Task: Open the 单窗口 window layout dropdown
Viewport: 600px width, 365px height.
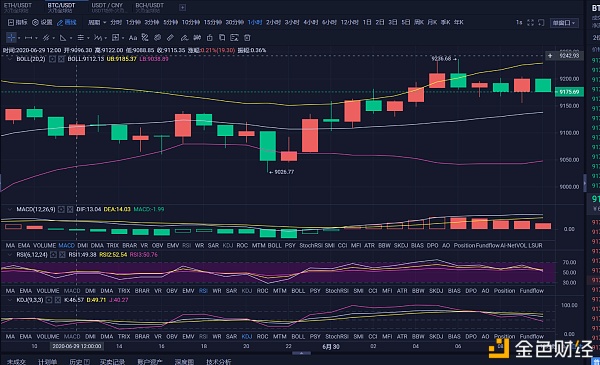Action: point(564,23)
